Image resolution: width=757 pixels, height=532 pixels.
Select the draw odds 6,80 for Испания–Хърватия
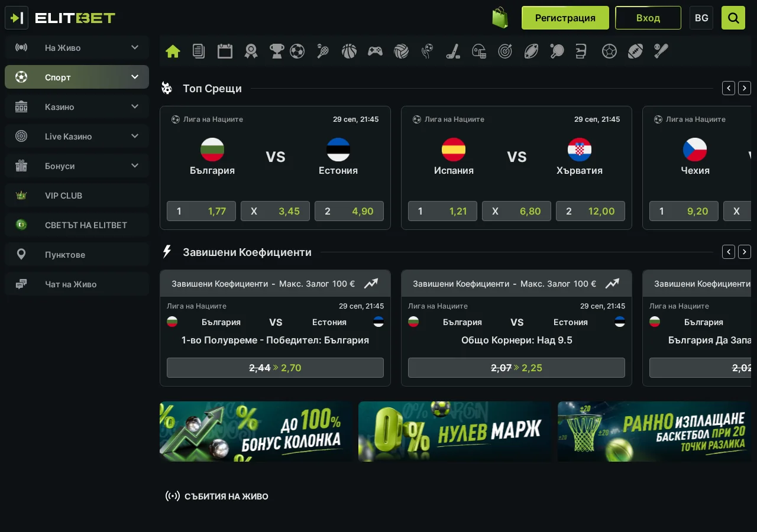click(516, 211)
